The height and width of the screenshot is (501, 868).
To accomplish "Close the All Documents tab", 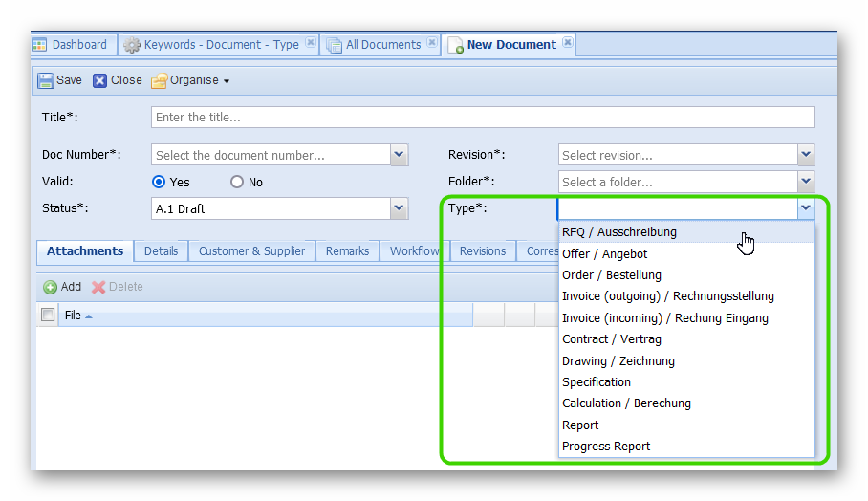I will coord(431,44).
